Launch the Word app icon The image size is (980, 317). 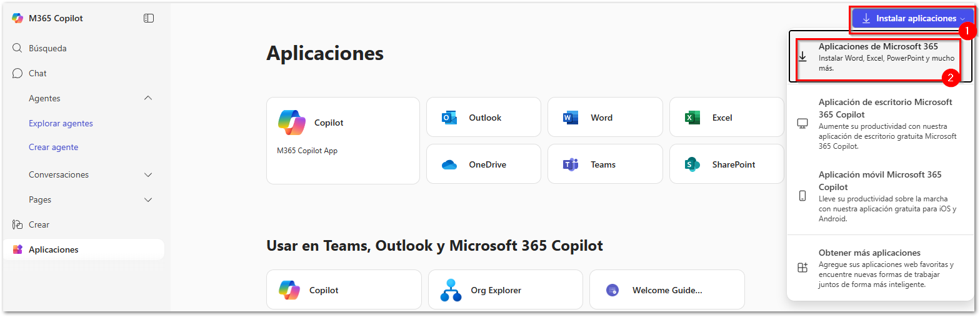click(x=570, y=118)
